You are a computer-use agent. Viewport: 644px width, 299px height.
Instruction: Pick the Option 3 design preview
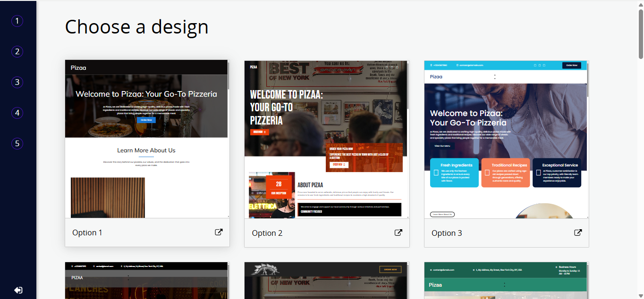(x=506, y=140)
